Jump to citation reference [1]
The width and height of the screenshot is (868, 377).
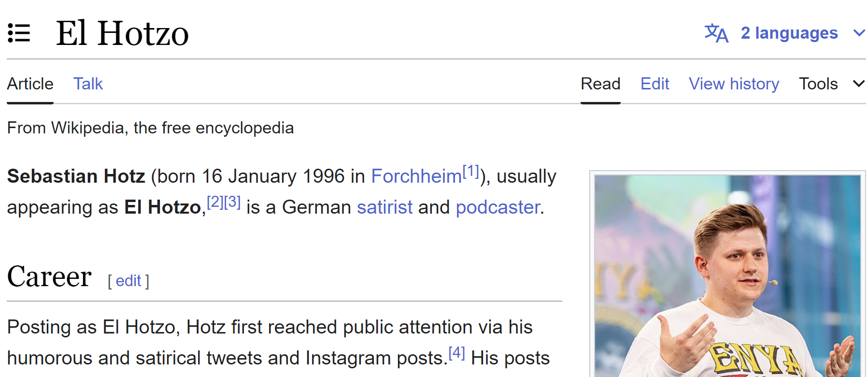[x=470, y=172]
